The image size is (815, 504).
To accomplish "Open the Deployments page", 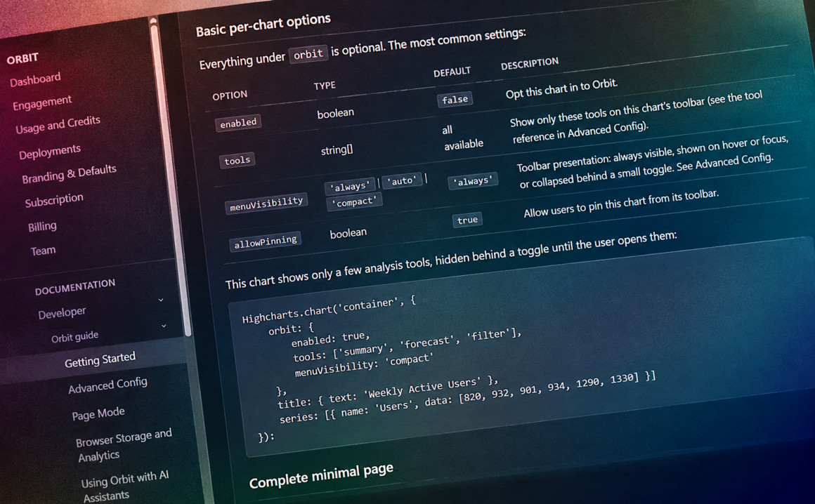I will [50, 152].
